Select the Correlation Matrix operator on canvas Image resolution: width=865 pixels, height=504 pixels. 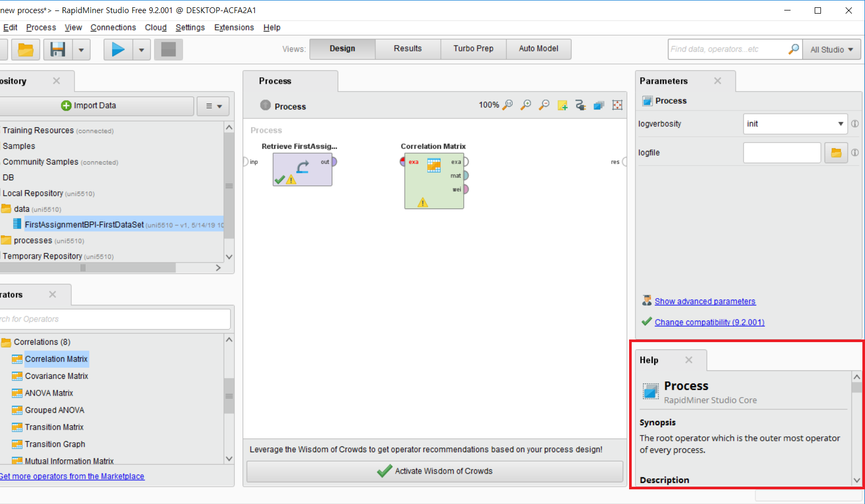434,181
